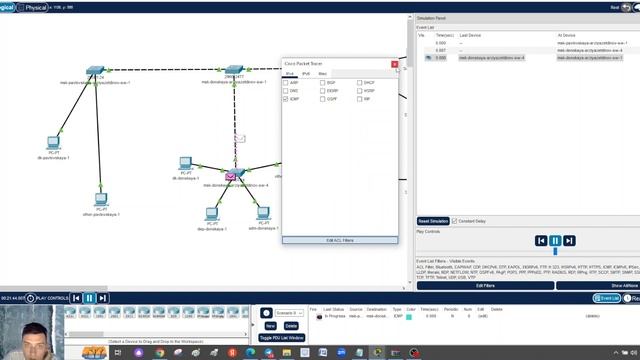The image size is (640, 360).
Task: Select the first device in the device palette
Action: pyautogui.click(x=70, y=313)
